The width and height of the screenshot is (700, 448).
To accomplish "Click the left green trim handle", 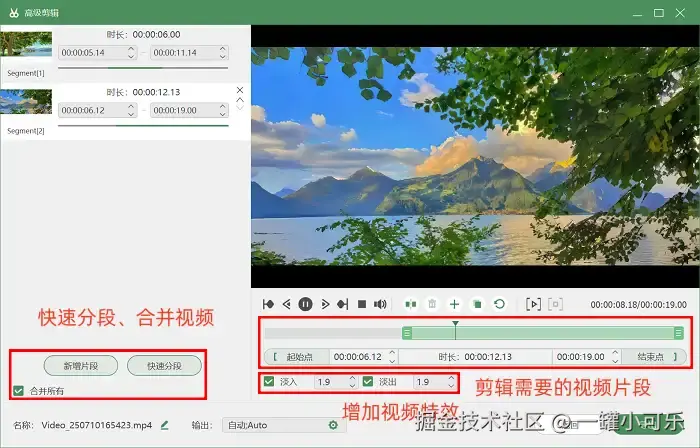I will point(407,333).
